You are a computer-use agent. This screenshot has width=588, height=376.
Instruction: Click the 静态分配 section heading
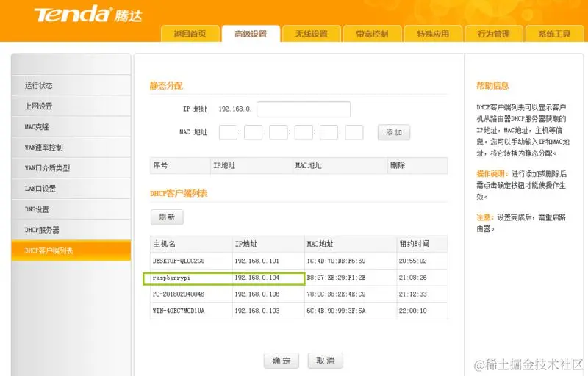coord(166,85)
